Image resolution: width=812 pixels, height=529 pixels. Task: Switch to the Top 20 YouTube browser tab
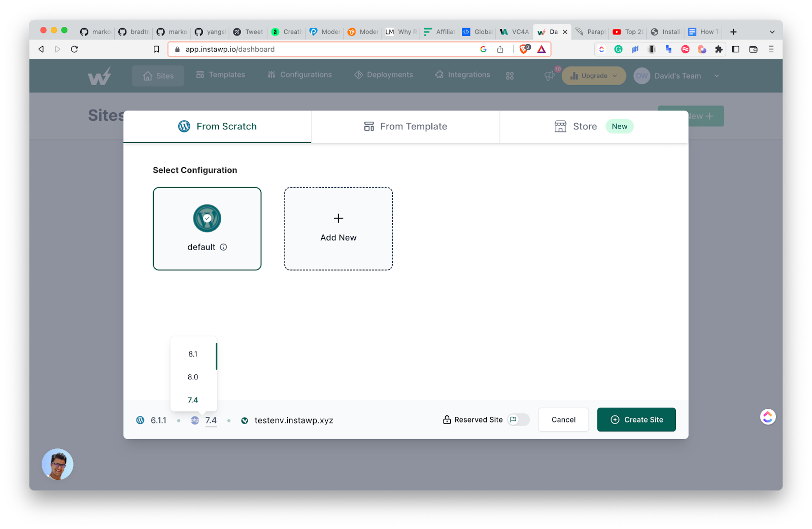(628, 32)
